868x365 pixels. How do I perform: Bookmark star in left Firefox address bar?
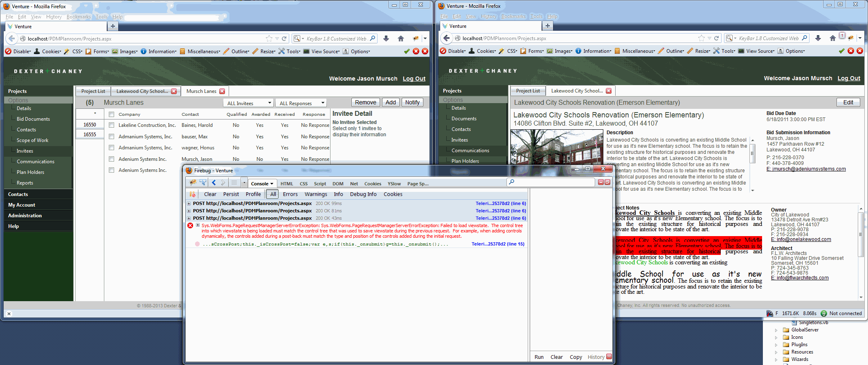[x=269, y=38]
